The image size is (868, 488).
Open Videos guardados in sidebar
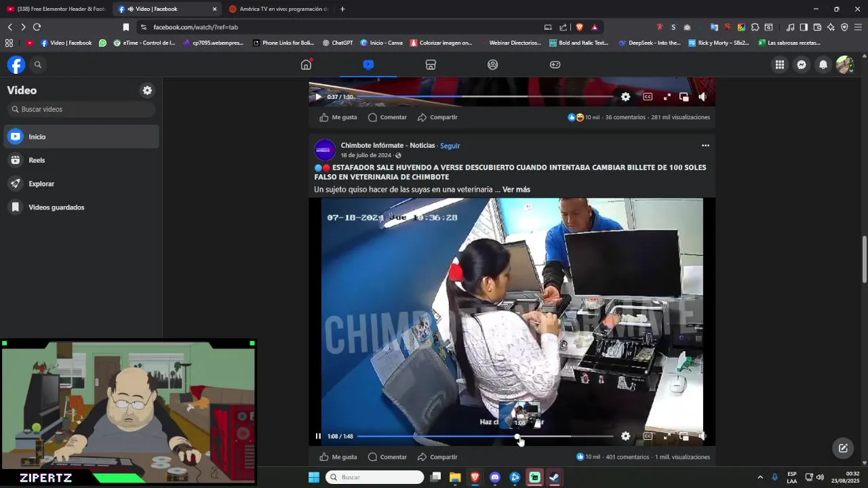[81, 207]
